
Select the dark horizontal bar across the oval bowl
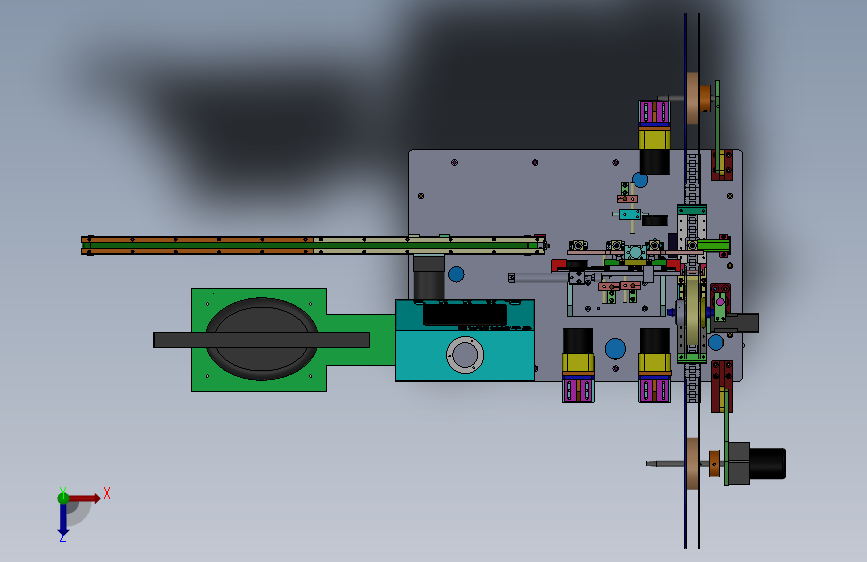coord(261,340)
